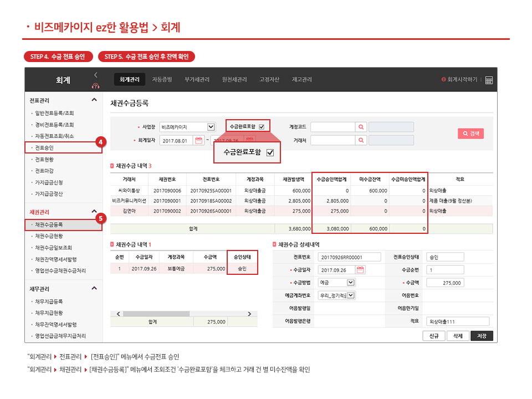532x399 pixels.
Task: Click magnifier icon beside 계정코드 field
Action: click(361, 127)
